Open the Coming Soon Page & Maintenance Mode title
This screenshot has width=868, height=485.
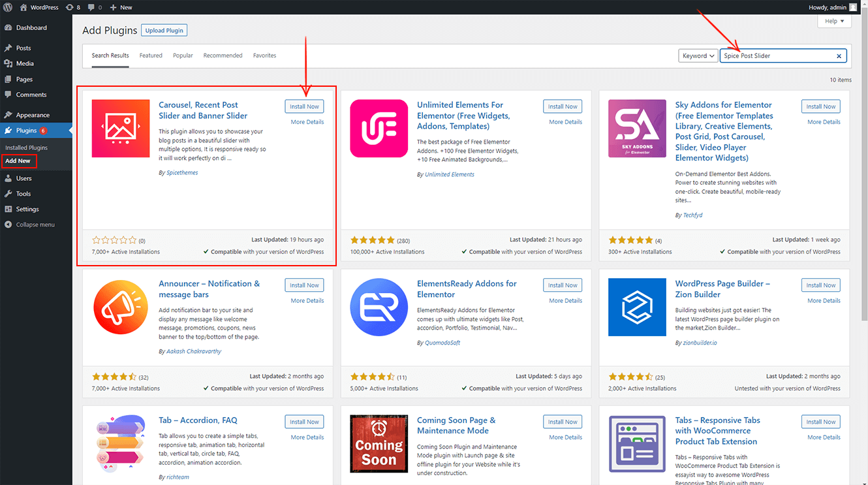click(x=456, y=426)
